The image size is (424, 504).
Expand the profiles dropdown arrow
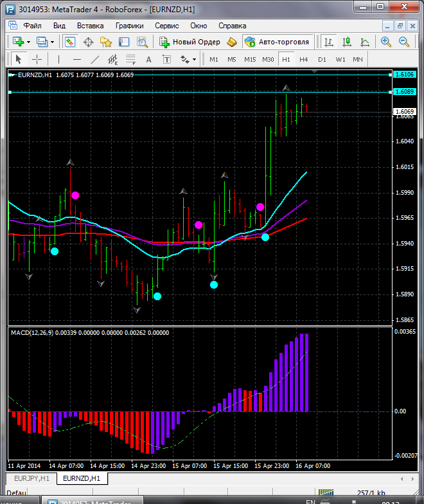pos(53,42)
